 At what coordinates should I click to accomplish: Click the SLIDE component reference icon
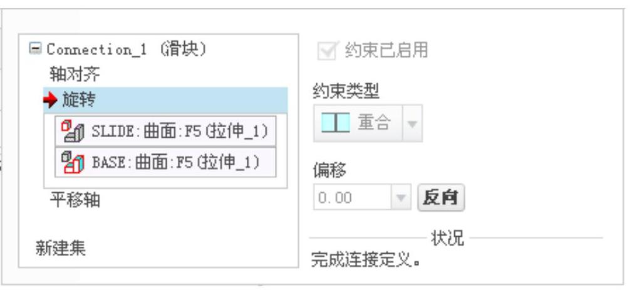point(73,132)
